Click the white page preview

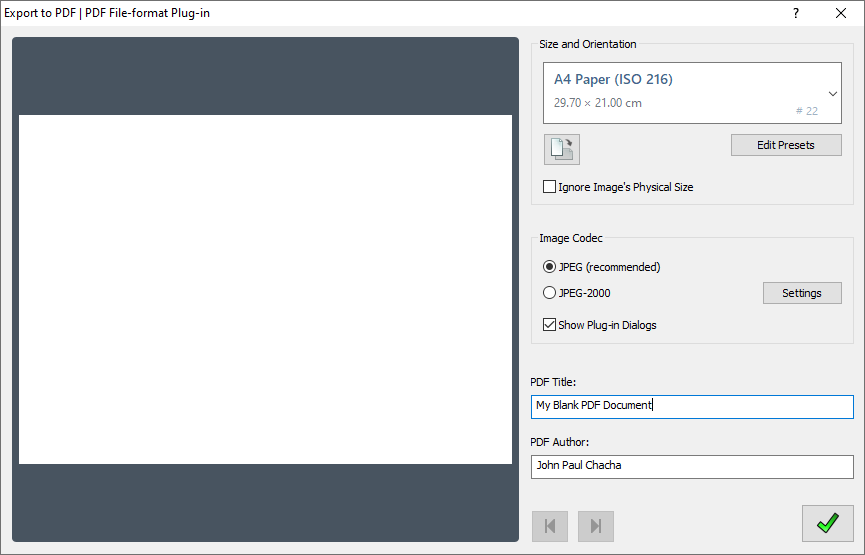265,289
